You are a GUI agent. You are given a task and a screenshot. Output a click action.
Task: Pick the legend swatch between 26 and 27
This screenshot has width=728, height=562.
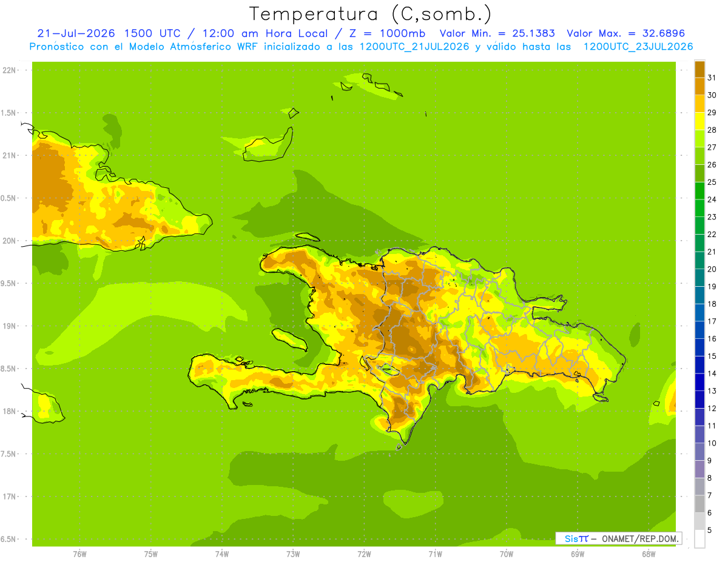(699, 155)
